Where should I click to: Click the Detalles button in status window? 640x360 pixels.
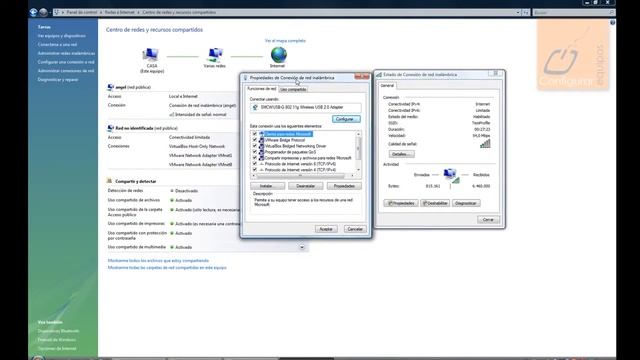(401, 154)
